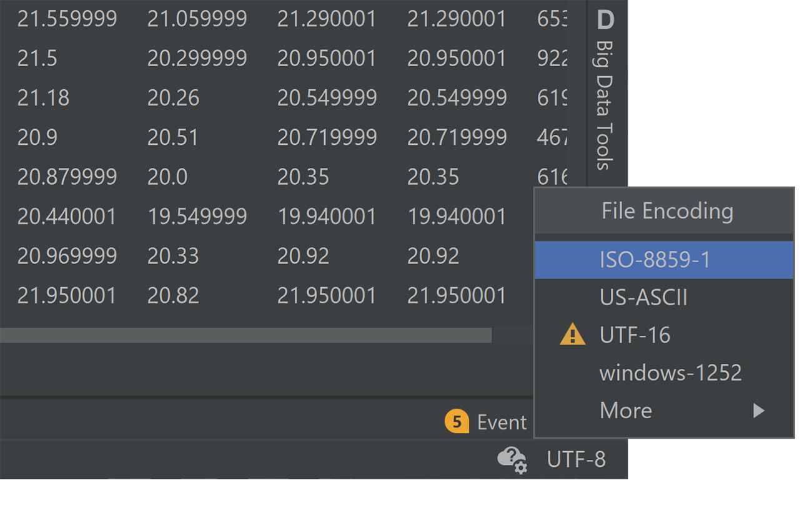Screen dimensions: 812x523
Task: Select the cell with value 20.299999
Action: (x=197, y=58)
